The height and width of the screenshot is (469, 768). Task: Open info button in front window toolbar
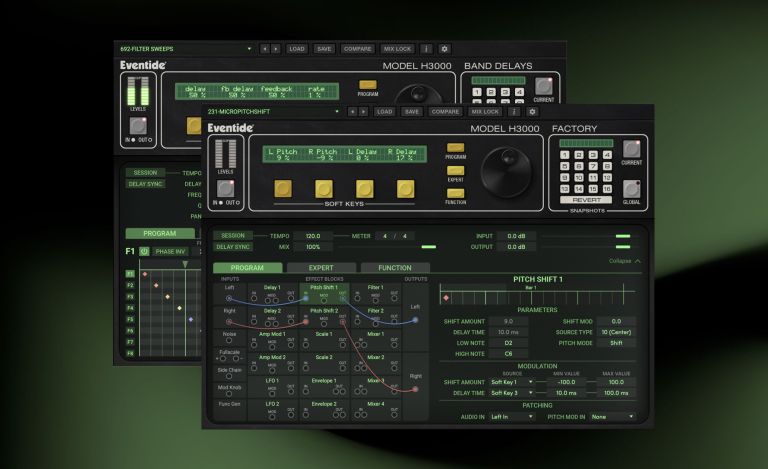[514, 112]
